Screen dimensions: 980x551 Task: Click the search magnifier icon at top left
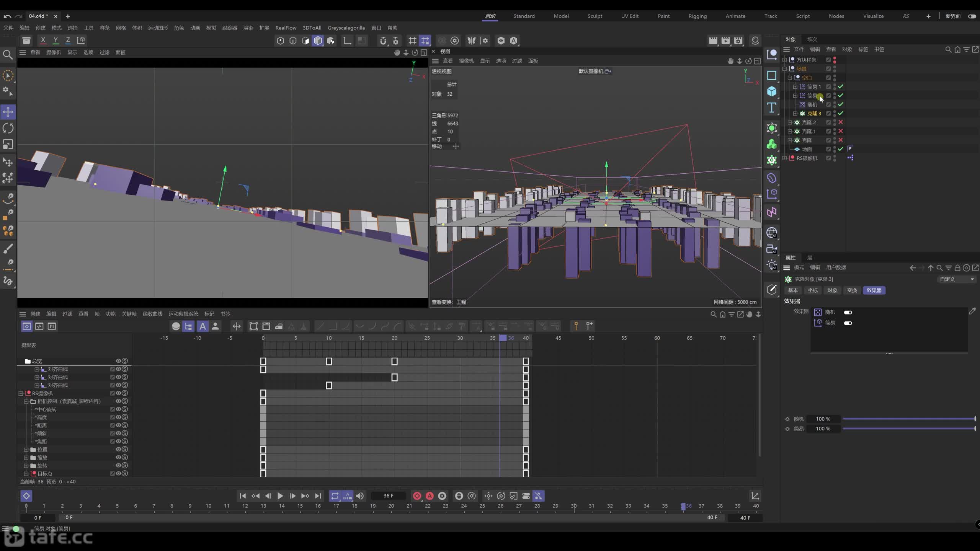click(x=8, y=55)
